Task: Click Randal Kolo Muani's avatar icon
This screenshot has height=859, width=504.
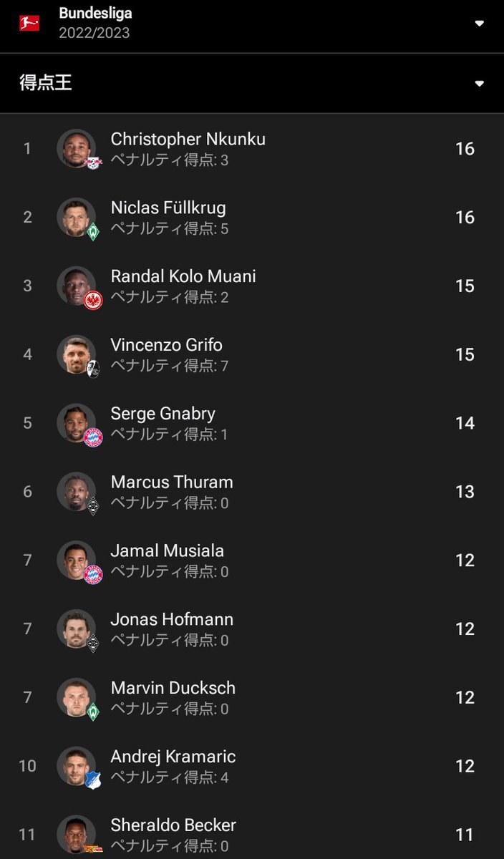Action: pos(76,286)
